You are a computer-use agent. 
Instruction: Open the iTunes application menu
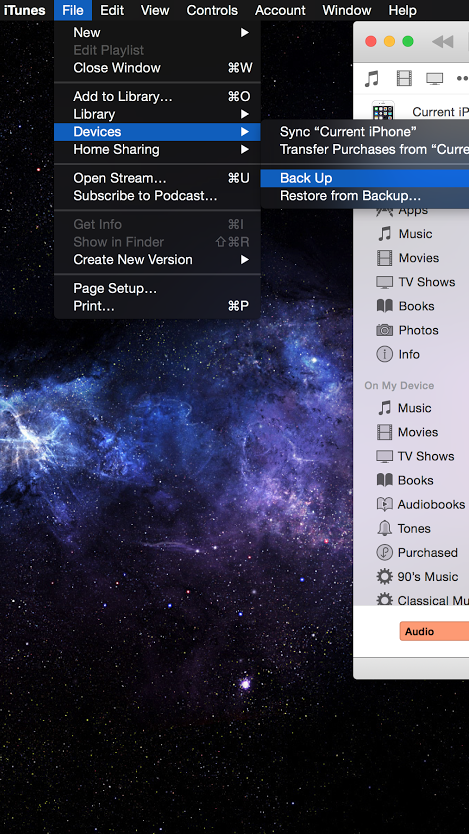pyautogui.click(x=24, y=10)
